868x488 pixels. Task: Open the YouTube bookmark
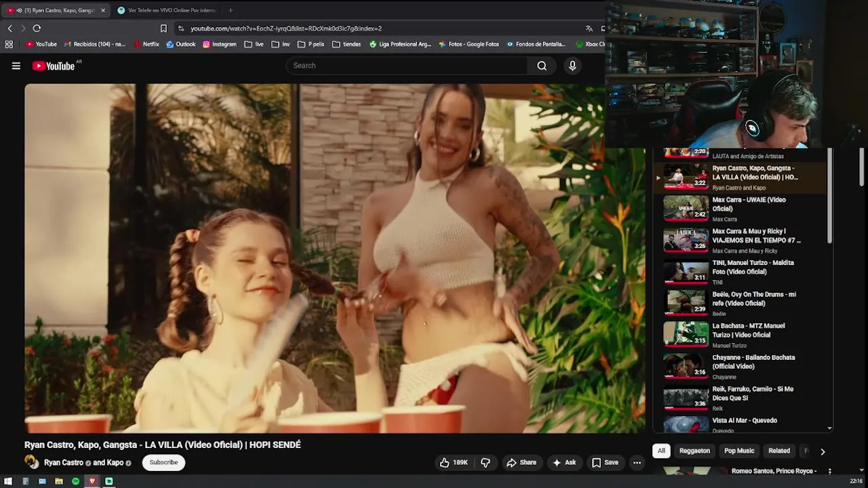pyautogui.click(x=41, y=44)
